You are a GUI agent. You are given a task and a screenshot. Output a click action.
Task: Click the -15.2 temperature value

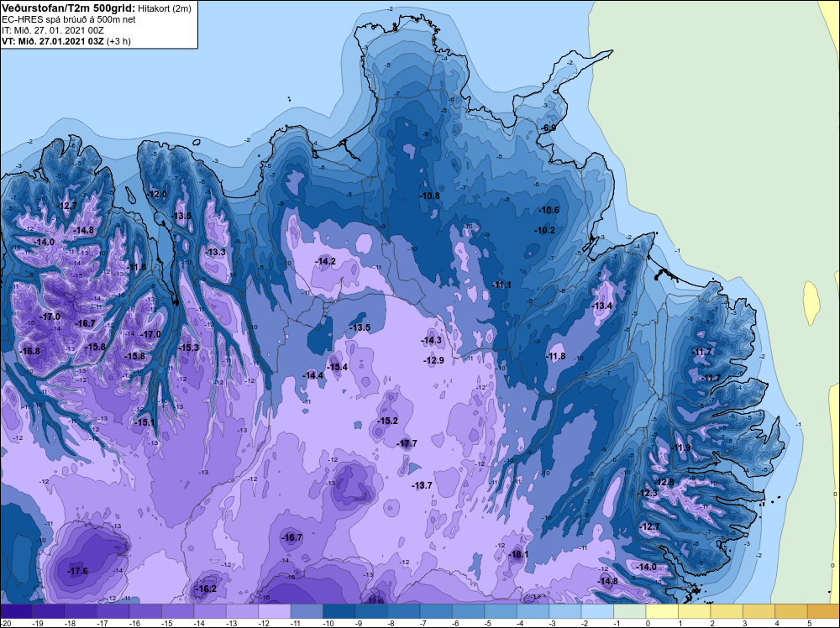(387, 421)
